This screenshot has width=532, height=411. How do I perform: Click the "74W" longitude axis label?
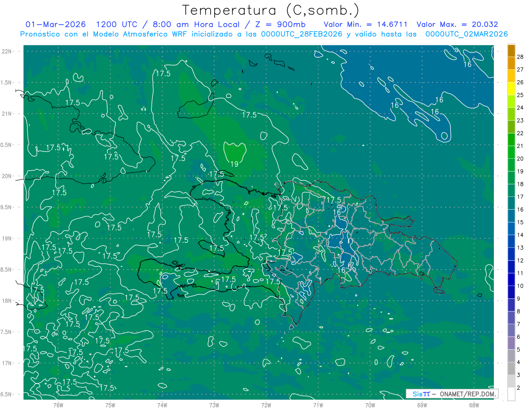162,405
